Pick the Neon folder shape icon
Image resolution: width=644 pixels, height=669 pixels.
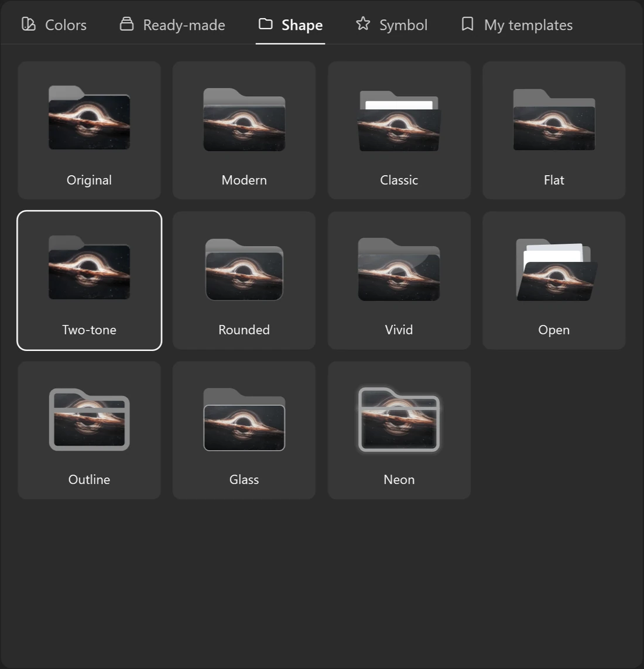[399, 419]
